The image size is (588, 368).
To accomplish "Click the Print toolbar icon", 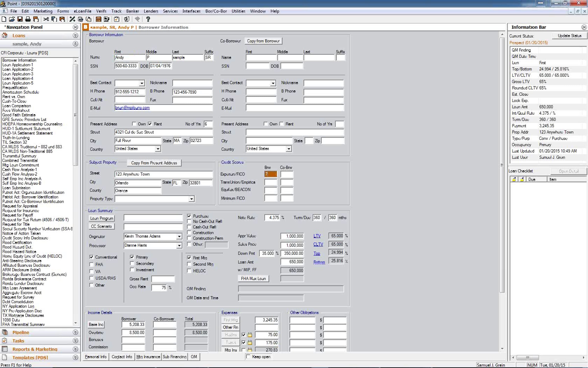I will tap(28, 19).
